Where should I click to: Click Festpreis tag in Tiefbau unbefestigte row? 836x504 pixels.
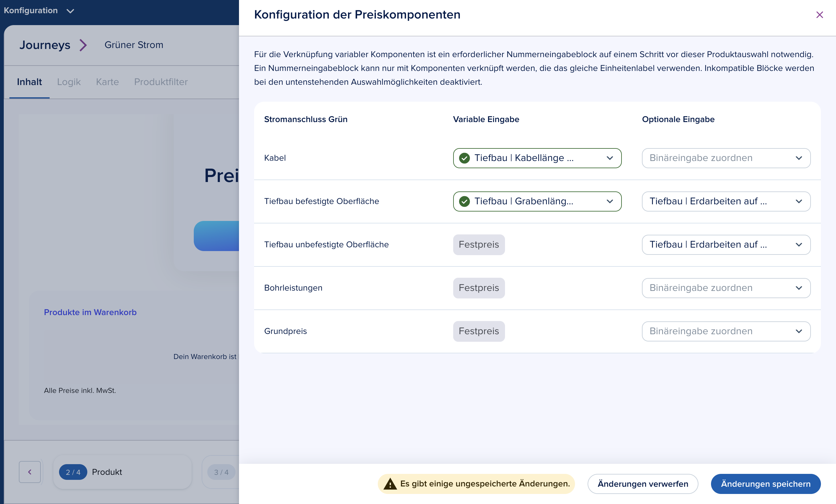tap(479, 245)
